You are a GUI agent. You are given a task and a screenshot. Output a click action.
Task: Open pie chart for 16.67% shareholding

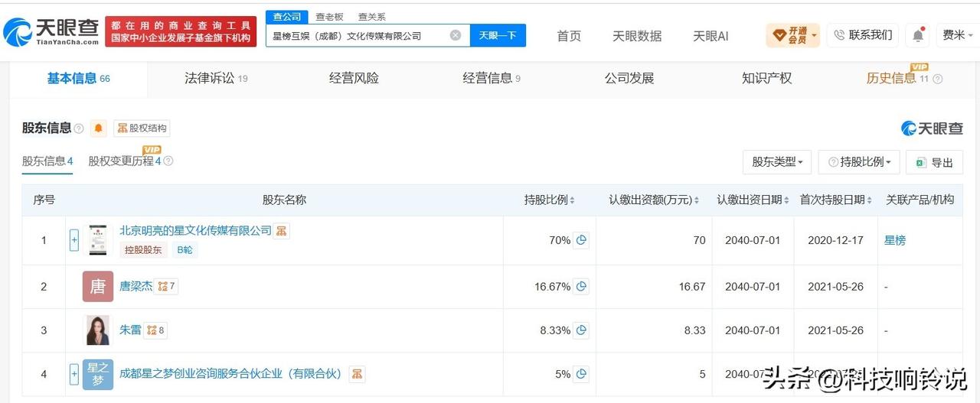tap(581, 287)
